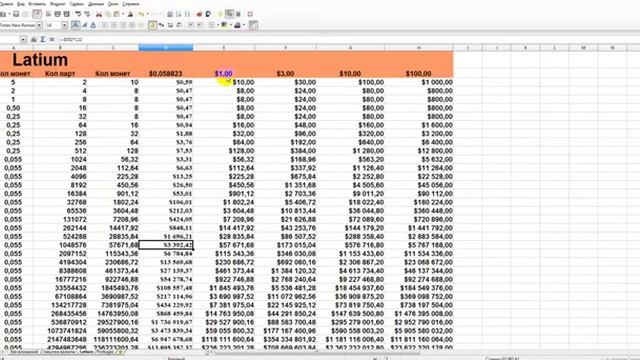
Task: Click the Print icon
Action: click(58, 14)
